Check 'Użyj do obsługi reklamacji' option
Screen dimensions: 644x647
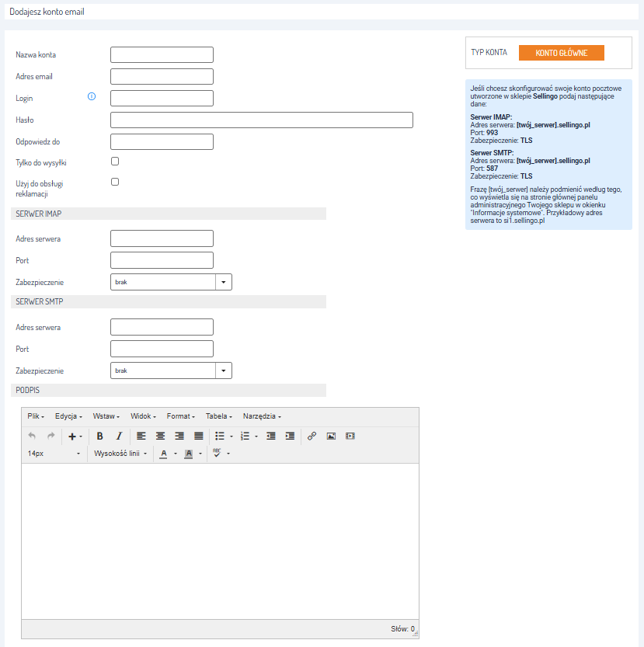pos(115,182)
